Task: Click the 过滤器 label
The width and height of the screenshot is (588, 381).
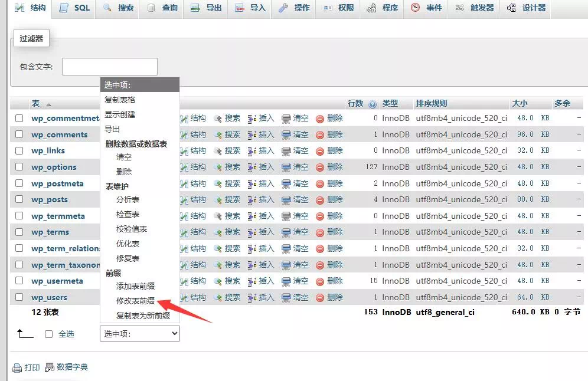Action: 31,38
